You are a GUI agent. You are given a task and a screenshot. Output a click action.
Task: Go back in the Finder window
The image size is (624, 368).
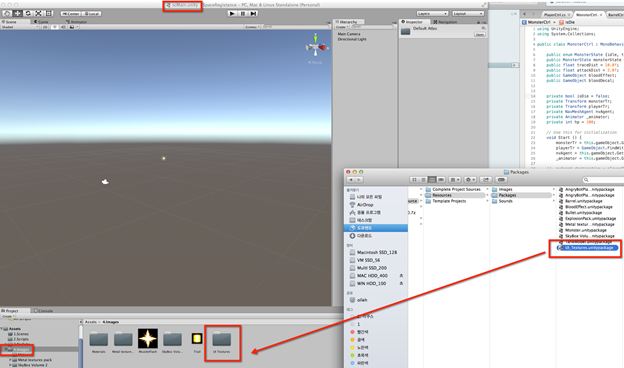(351, 180)
